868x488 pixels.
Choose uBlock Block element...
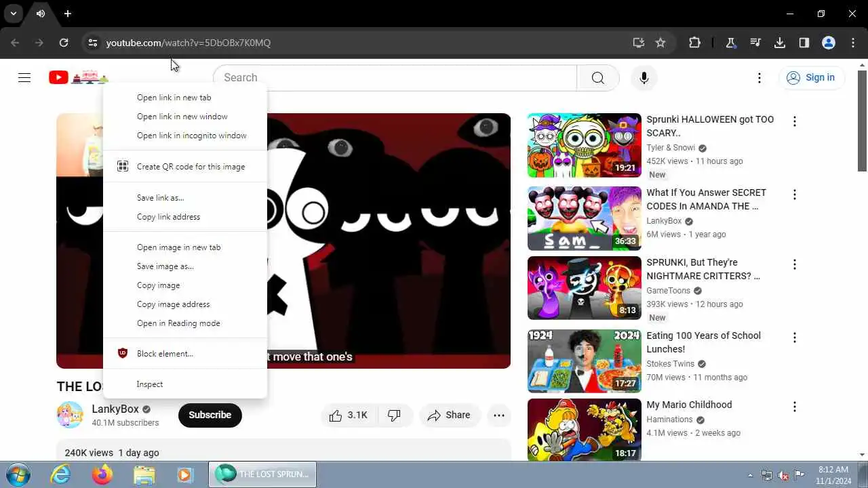(185, 354)
